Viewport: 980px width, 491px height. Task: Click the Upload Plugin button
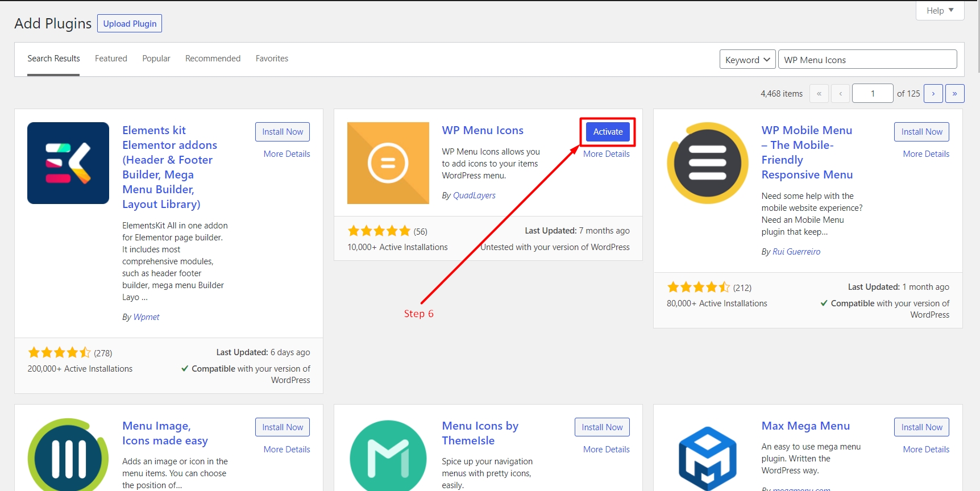click(x=130, y=23)
